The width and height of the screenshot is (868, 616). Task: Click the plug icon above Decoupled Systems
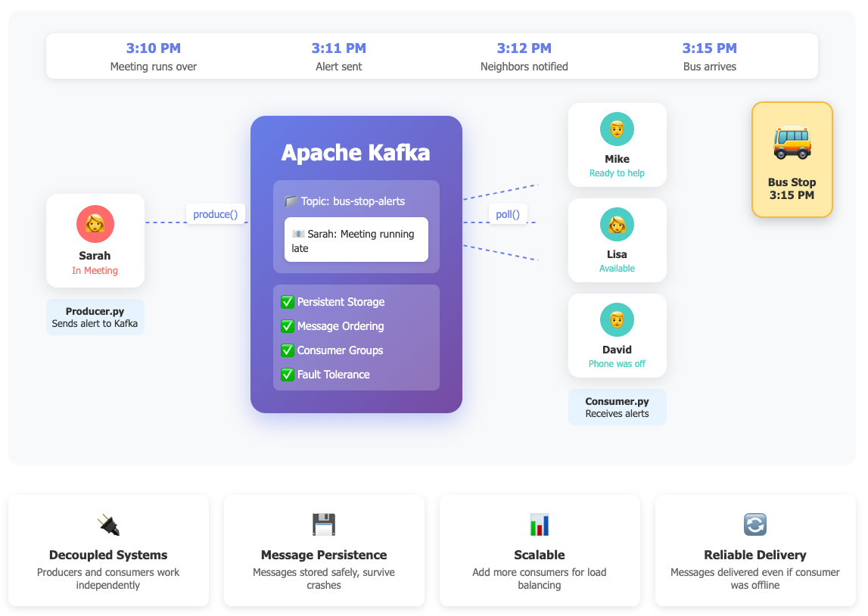108,524
